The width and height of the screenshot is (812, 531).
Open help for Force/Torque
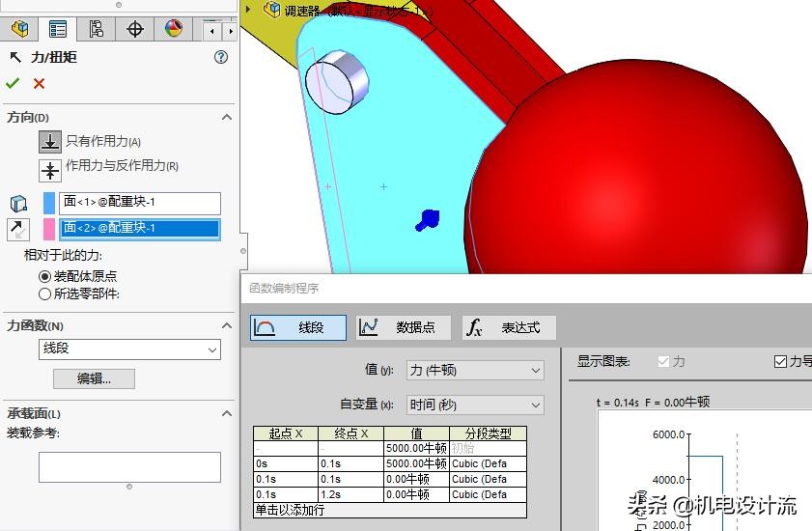pyautogui.click(x=221, y=57)
